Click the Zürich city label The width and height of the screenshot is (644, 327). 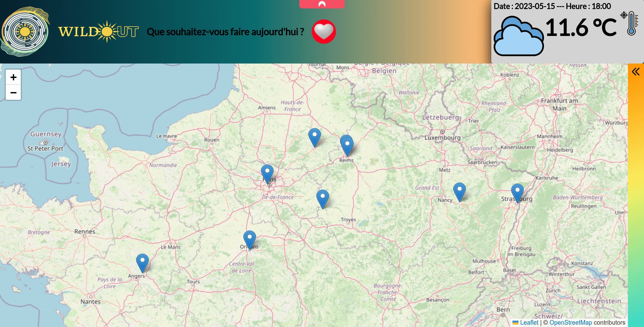(553, 291)
